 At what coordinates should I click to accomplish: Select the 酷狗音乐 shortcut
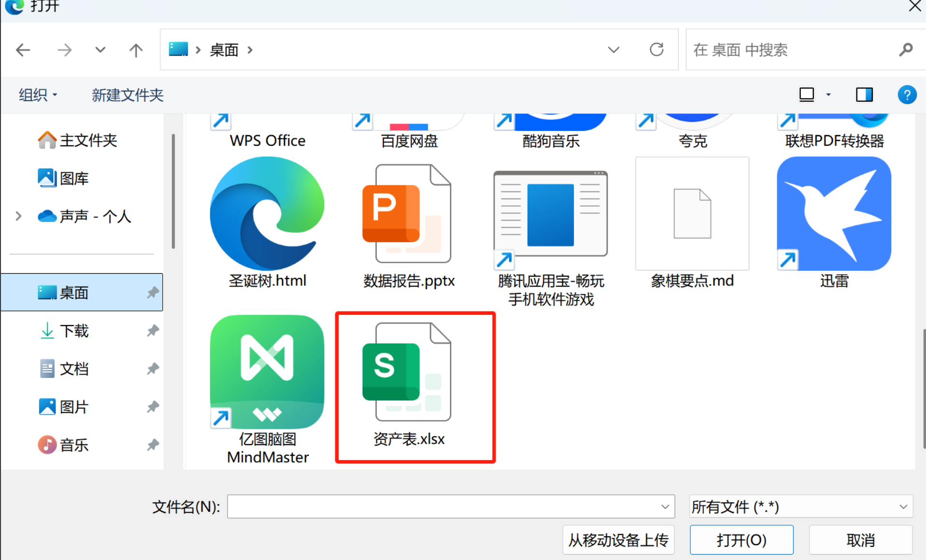[x=551, y=131]
